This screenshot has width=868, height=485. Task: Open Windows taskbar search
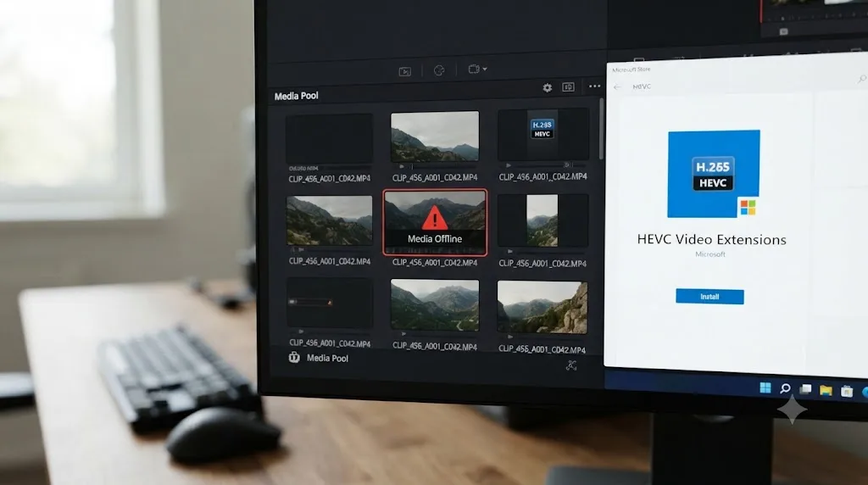click(x=785, y=388)
